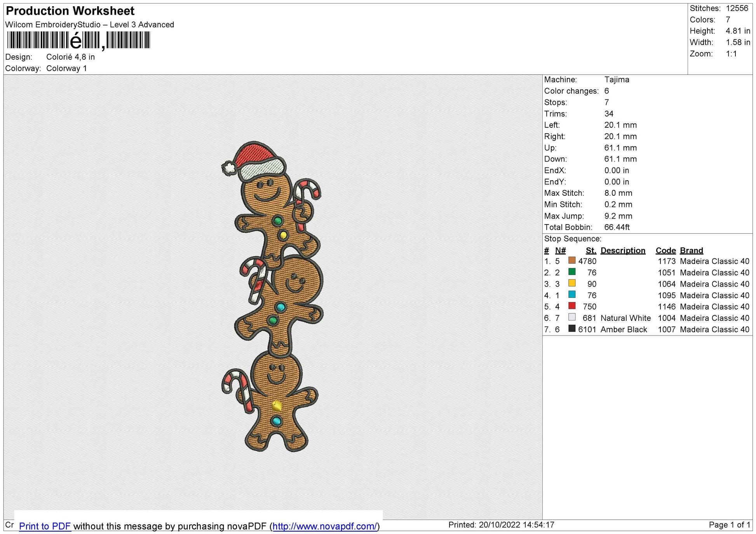Image resolution: width=756 pixels, height=534 pixels.
Task: Click the machine value 'Tajima'
Action: (617, 80)
